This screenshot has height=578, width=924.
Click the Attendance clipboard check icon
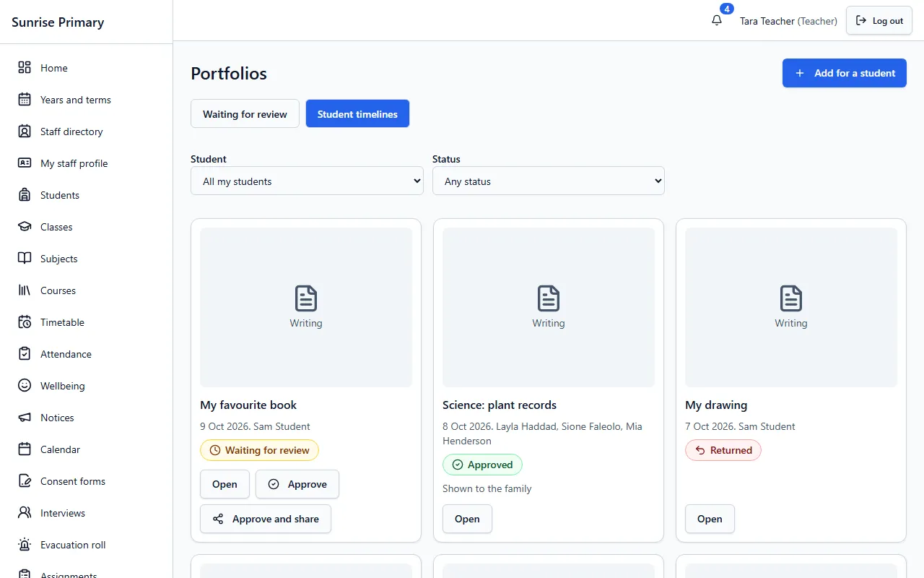pos(25,354)
